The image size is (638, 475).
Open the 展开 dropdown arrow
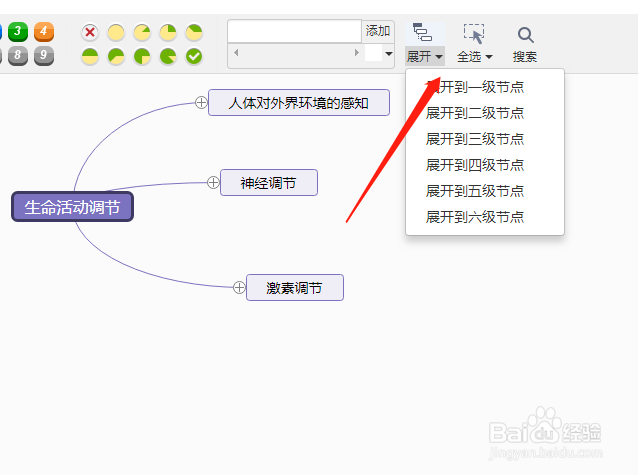(x=439, y=57)
